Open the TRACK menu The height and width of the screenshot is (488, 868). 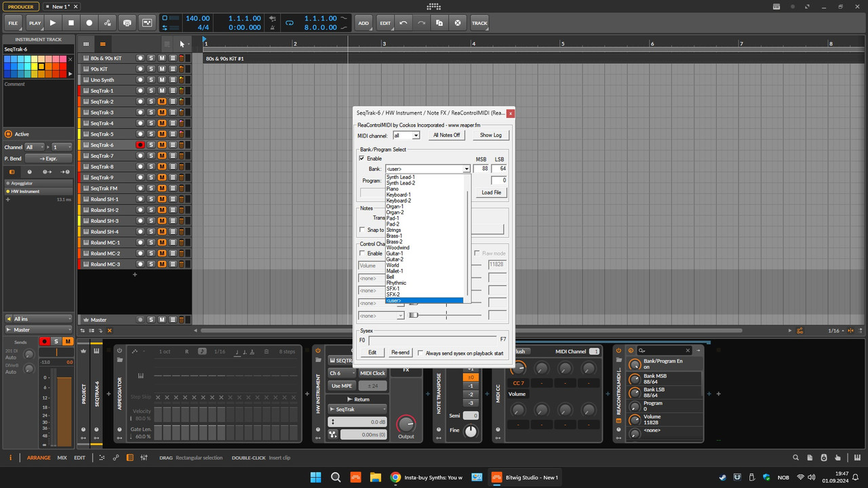tap(479, 22)
